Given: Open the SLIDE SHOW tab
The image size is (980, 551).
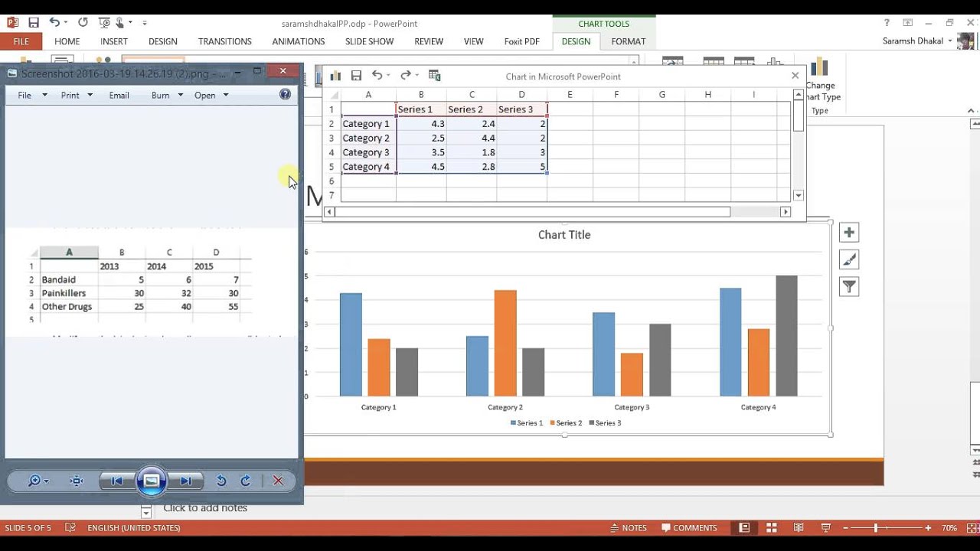Looking at the screenshot, I should [x=369, y=41].
